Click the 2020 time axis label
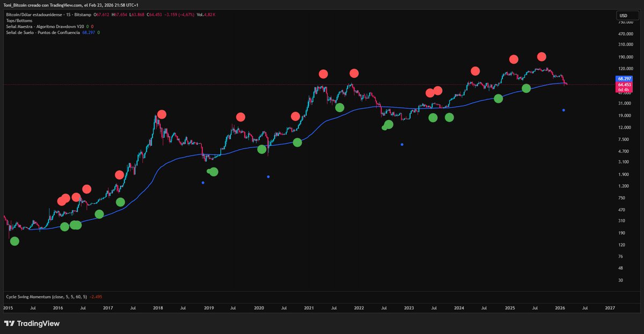This screenshot has width=644, height=334. coord(258,308)
